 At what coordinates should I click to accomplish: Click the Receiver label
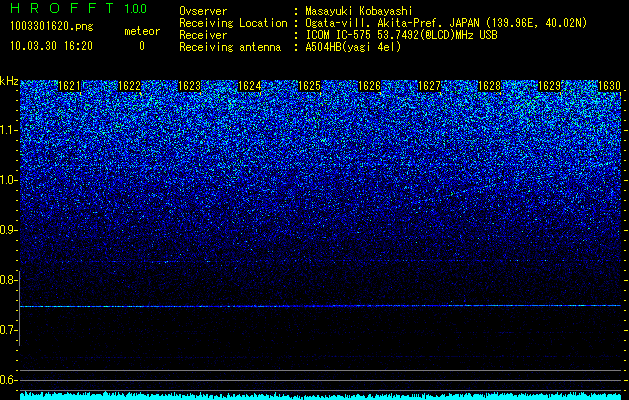click(x=203, y=35)
